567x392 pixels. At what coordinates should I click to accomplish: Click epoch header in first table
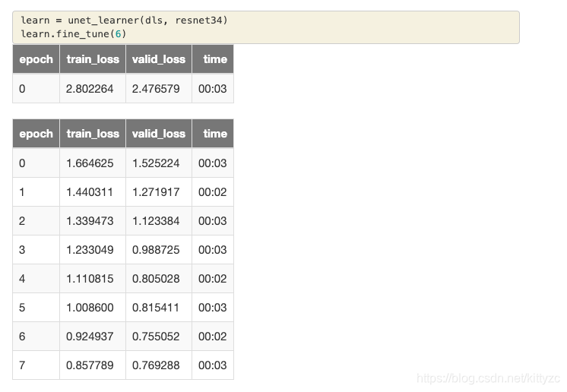[36, 59]
